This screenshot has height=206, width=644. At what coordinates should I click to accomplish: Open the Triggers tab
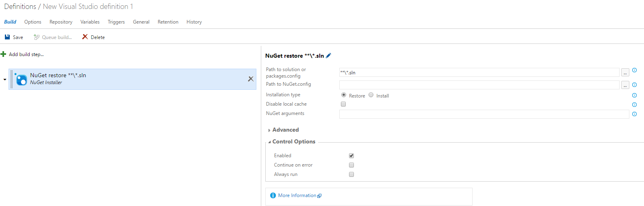(x=116, y=22)
